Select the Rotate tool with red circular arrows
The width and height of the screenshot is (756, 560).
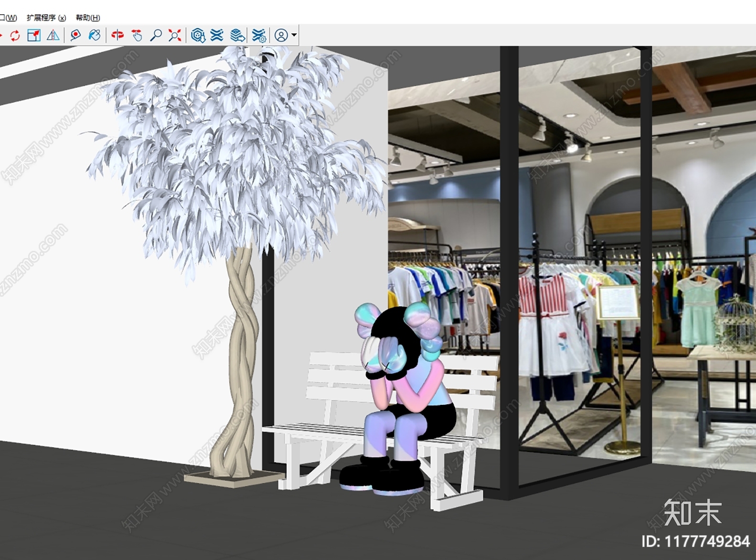[15, 35]
